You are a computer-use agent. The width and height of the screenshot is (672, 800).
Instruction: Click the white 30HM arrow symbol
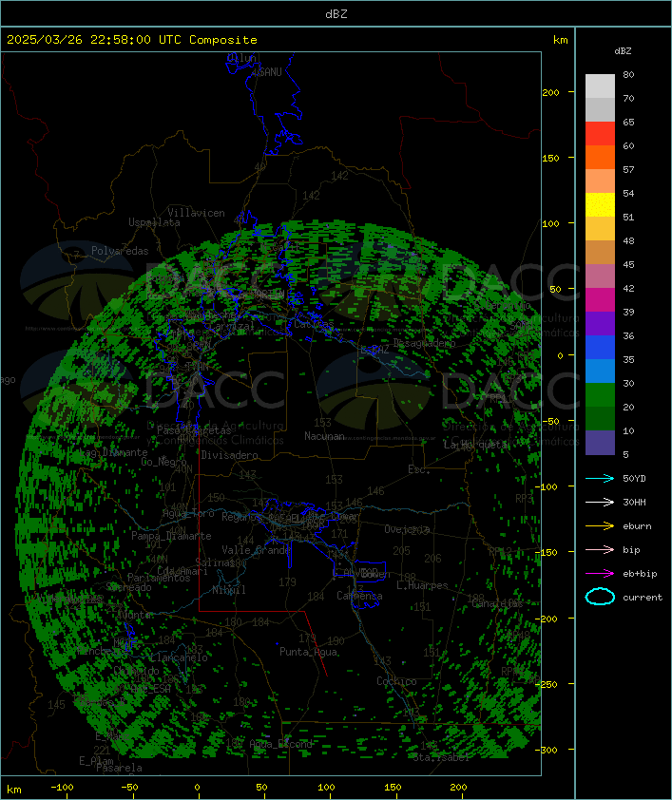click(600, 502)
